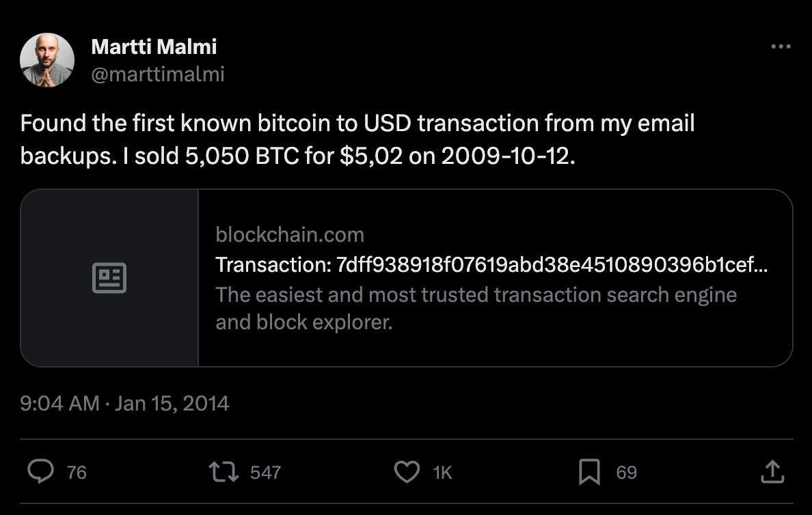Click the 9:04 AM timestamp
Viewport: 812px width, 515px height.
60,403
